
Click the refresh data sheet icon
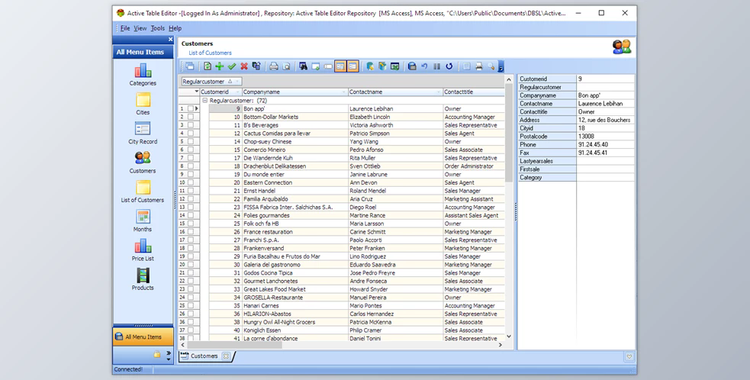click(x=208, y=67)
